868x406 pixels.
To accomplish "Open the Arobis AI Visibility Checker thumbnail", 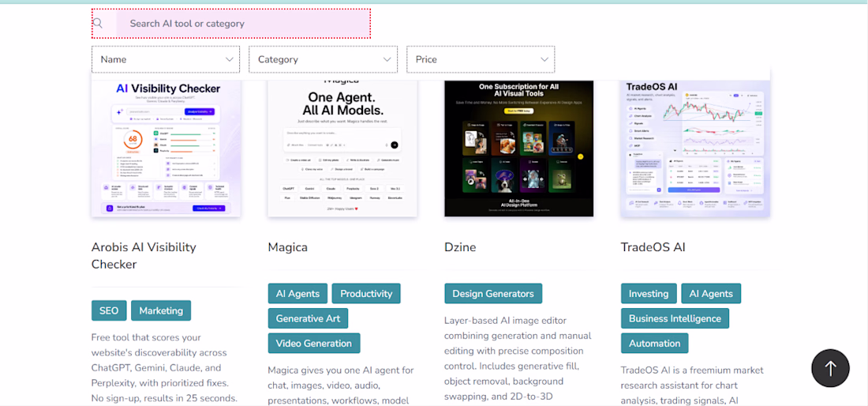I will coord(166,147).
